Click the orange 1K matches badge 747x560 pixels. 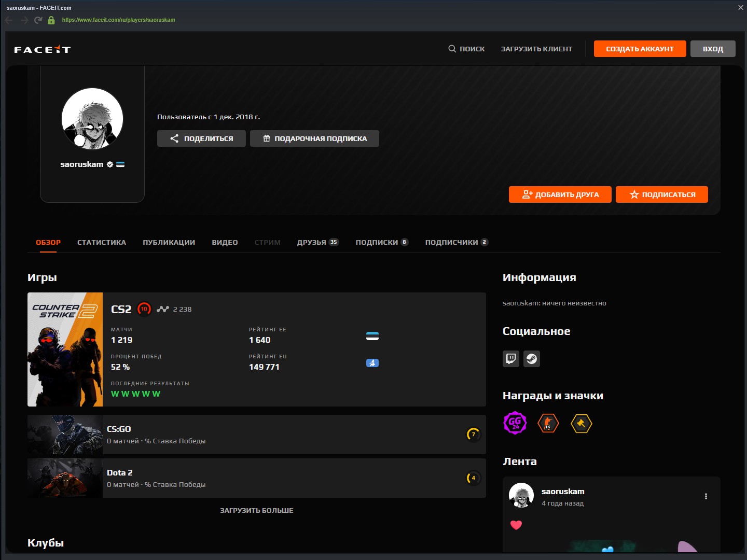tap(548, 423)
